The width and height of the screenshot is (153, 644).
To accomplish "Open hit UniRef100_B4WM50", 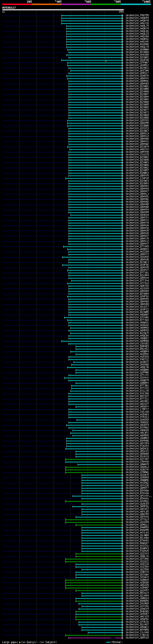I will [x=137, y=528].
